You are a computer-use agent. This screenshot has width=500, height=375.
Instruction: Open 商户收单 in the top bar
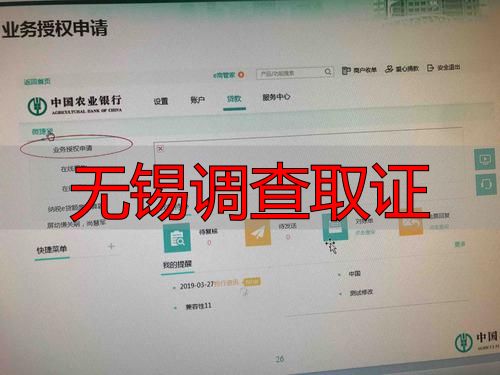[x=359, y=70]
